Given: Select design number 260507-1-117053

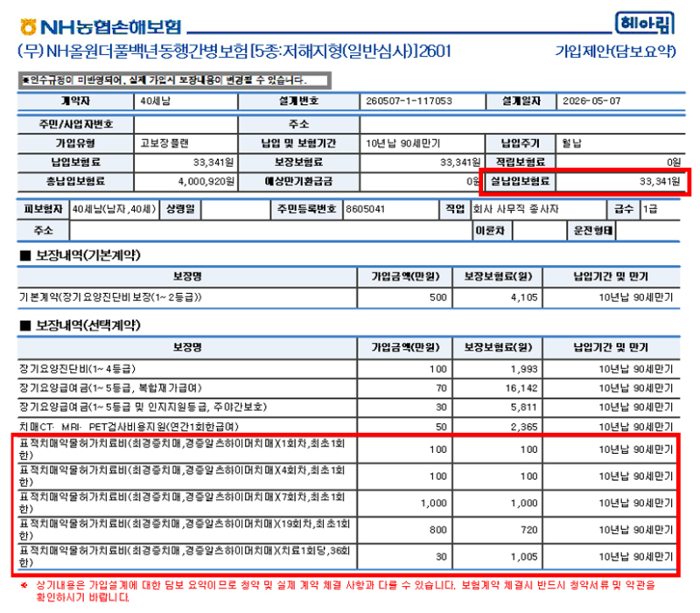Looking at the screenshot, I should click(409, 101).
